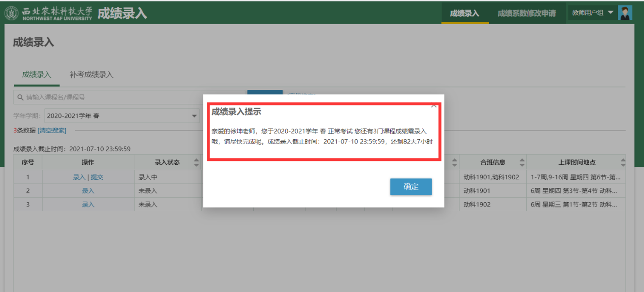Sort by the 录入状态 column arrows

point(196,162)
